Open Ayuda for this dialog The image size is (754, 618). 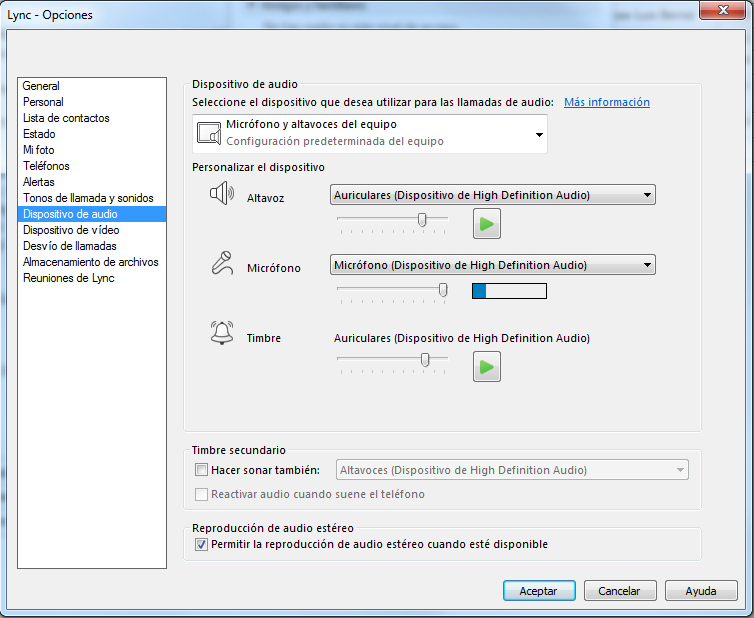[701, 591]
